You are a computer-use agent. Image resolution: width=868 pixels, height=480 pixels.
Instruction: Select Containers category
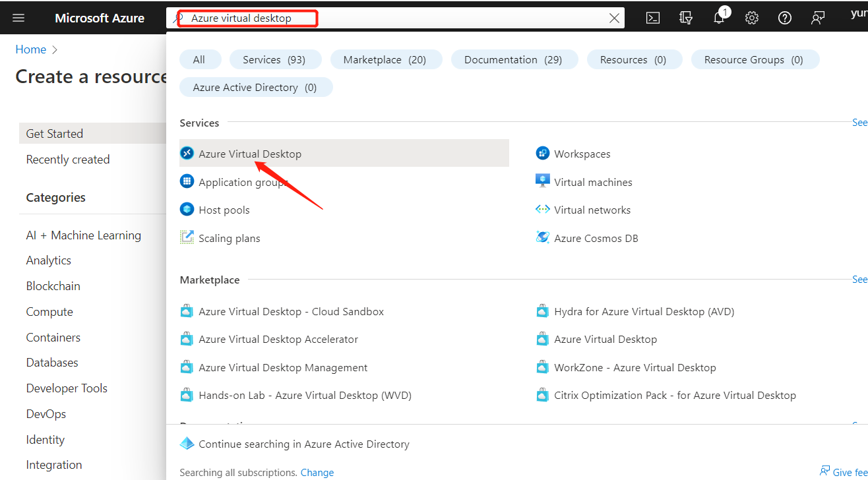tap(53, 337)
